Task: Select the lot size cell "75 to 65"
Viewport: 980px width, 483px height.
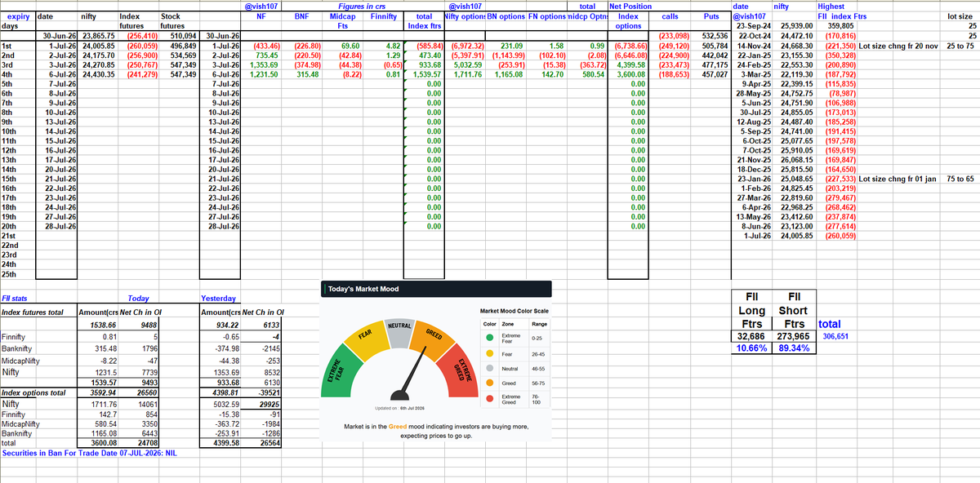Action: click(x=960, y=178)
